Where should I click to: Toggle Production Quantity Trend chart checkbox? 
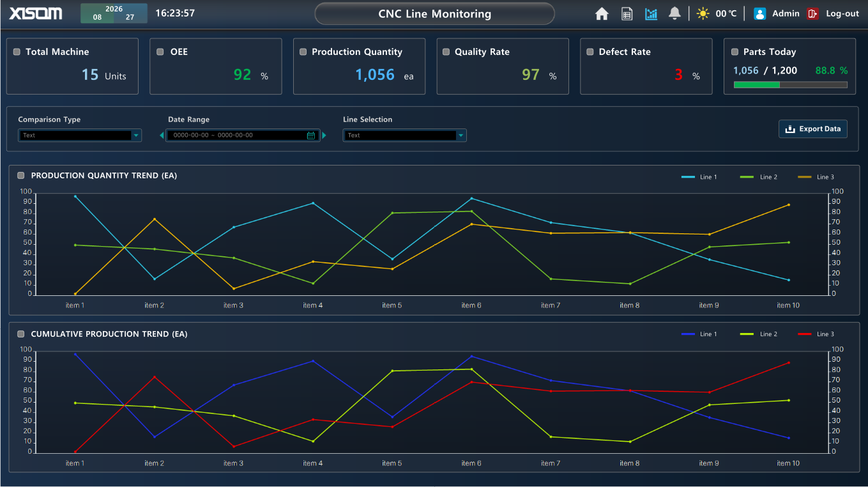(21, 175)
